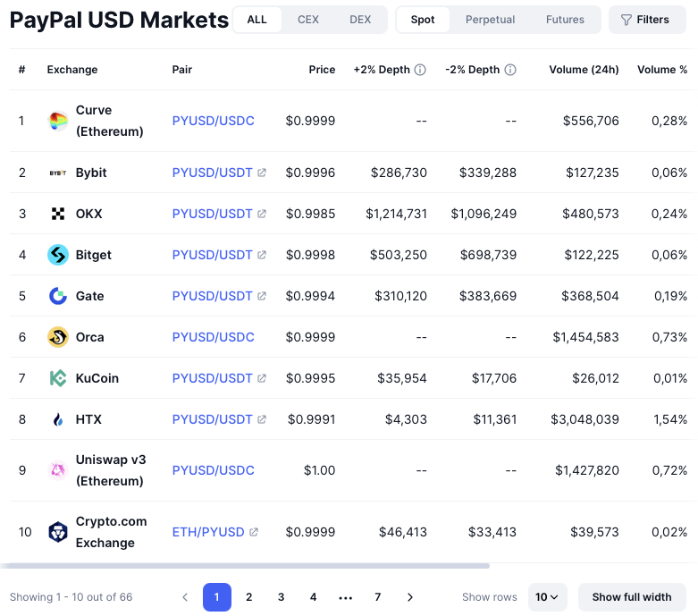The height and width of the screenshot is (616, 698).
Task: Click the Uniswap price $1.00
Action: 319,470
